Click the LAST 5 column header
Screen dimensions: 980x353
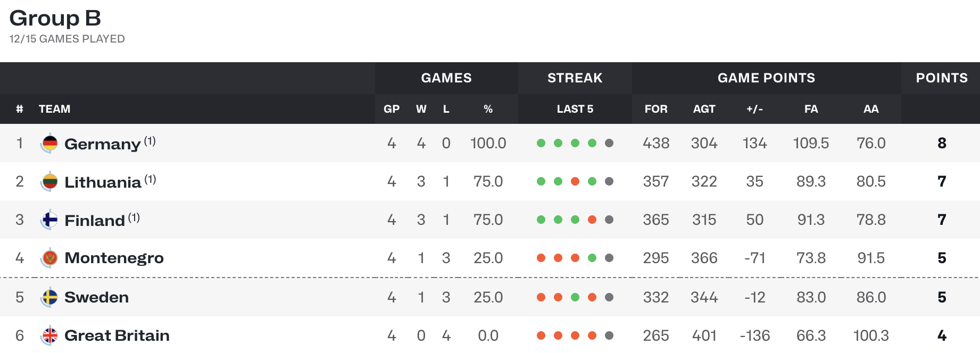tap(575, 109)
